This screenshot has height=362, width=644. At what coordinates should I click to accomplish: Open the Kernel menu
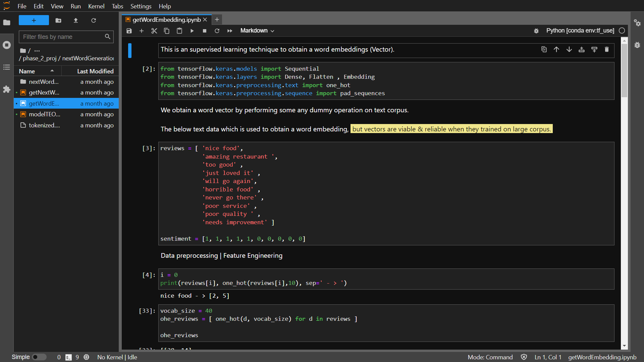[x=96, y=6]
